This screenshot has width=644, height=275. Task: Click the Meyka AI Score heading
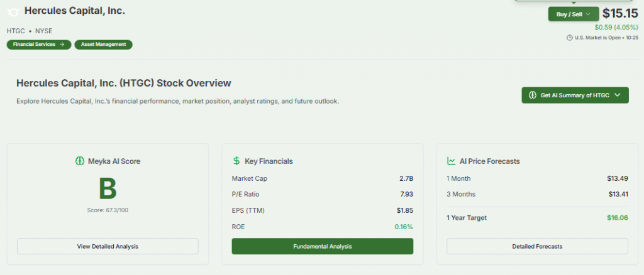[x=114, y=161]
